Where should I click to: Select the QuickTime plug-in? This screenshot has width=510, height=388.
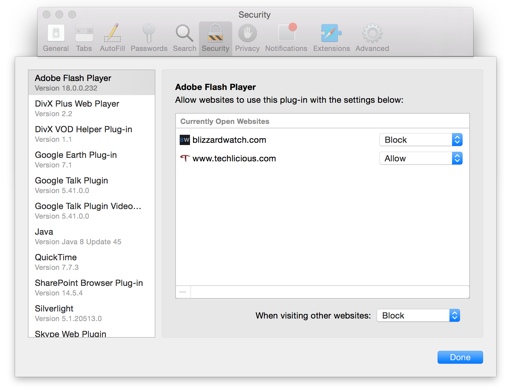(x=92, y=262)
